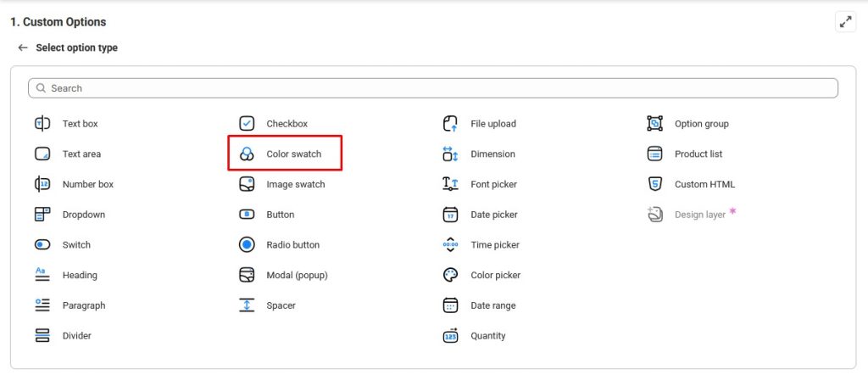Select the File upload icon
The width and height of the screenshot is (868, 375).
coord(451,124)
